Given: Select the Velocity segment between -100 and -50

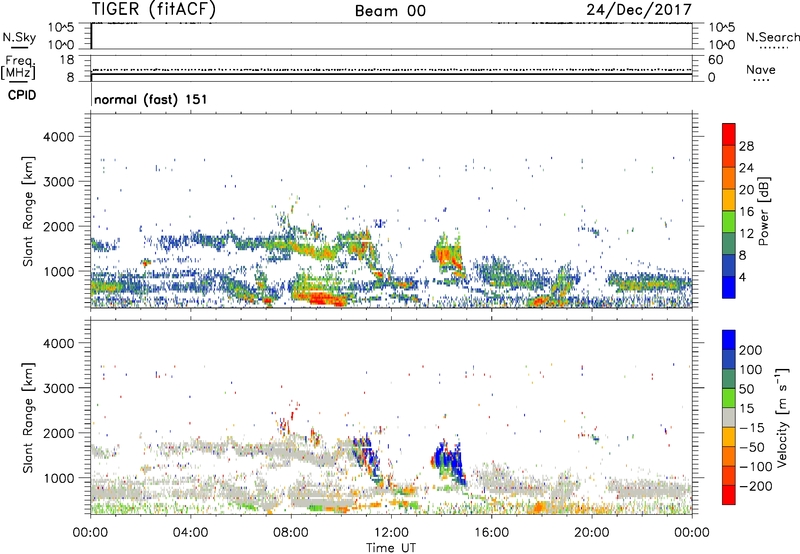Looking at the screenshot, I should (729, 456).
